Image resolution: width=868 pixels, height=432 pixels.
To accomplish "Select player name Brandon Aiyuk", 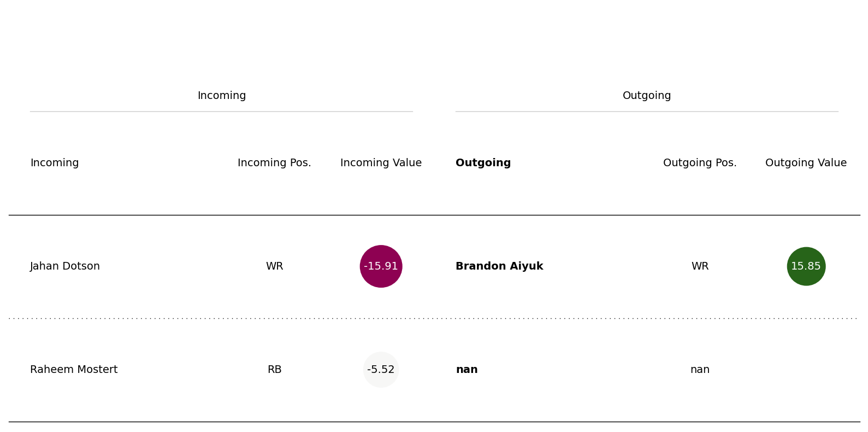I will click(499, 266).
